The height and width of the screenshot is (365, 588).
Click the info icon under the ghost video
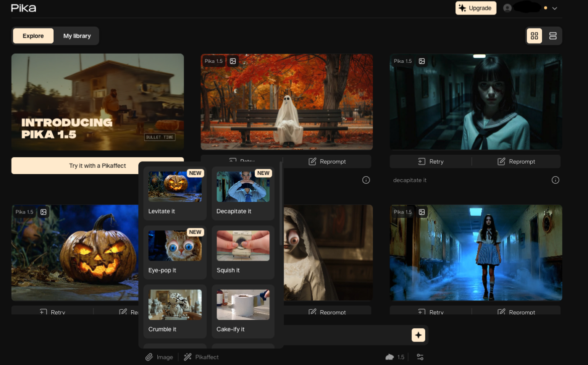click(366, 180)
